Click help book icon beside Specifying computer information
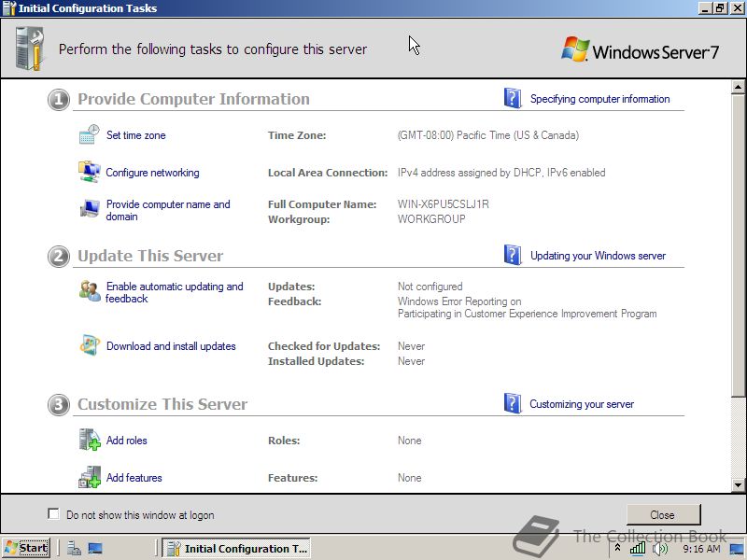Image resolution: width=747 pixels, height=560 pixels. point(513,98)
